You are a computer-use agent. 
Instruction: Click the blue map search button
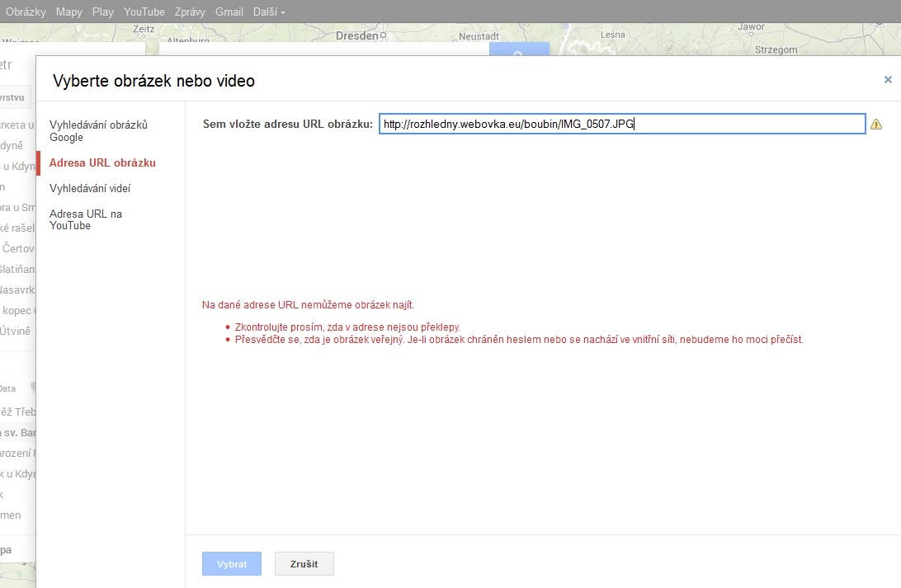(x=517, y=49)
